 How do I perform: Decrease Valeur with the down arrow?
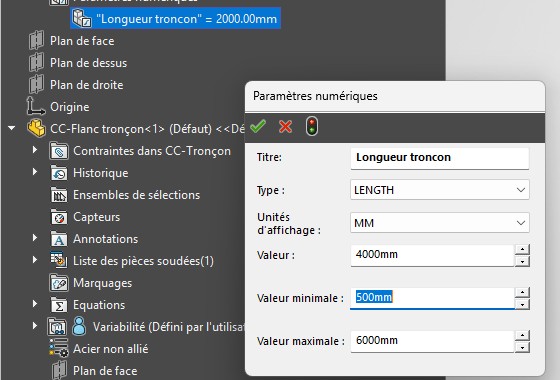coord(522,262)
